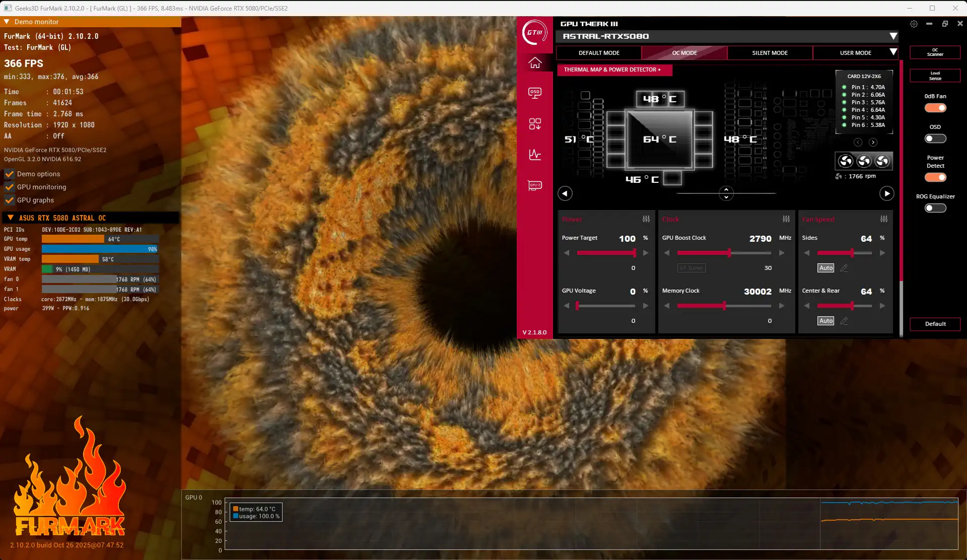The width and height of the screenshot is (967, 560).
Task: Collapse the Demo monitor panel
Action: pyautogui.click(x=7, y=22)
